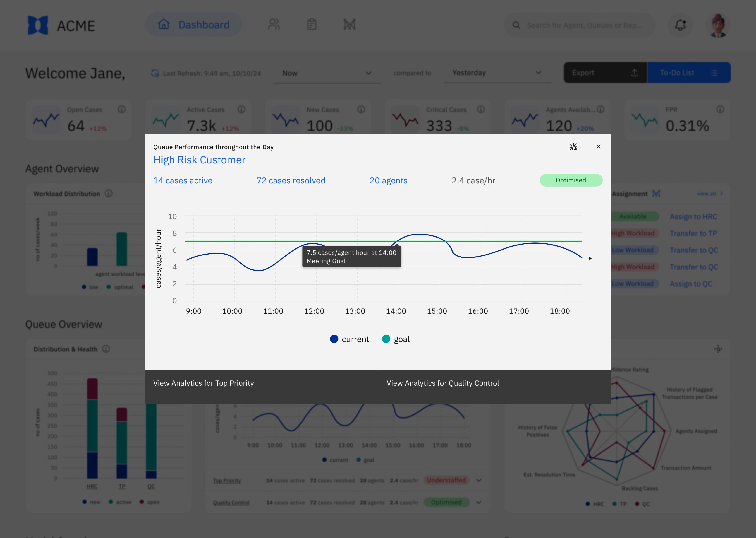The image size is (756, 538).
Task: Click the Optimised status badge in modal
Action: pyautogui.click(x=571, y=180)
